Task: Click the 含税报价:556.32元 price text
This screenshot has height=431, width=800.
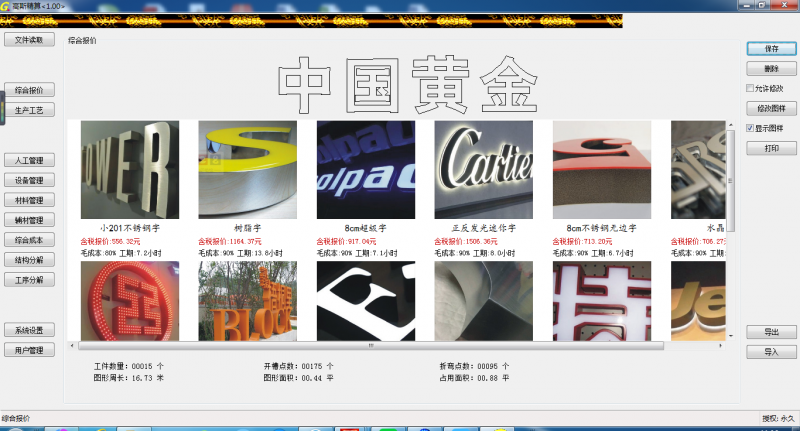Action: tap(110, 241)
